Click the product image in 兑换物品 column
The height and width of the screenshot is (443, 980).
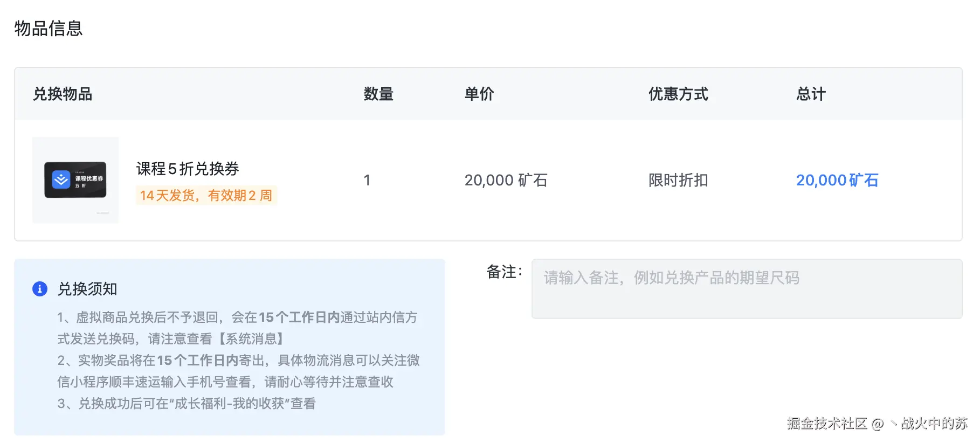75,179
